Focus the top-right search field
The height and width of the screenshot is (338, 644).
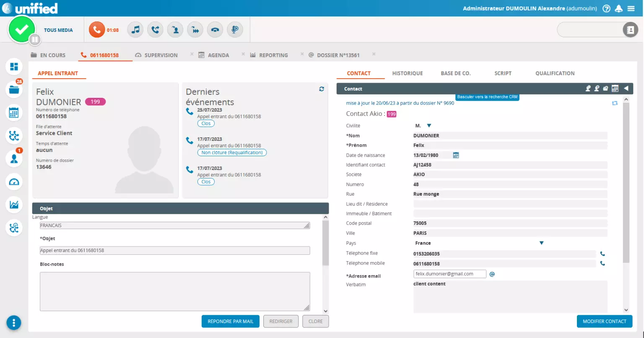pos(590,30)
